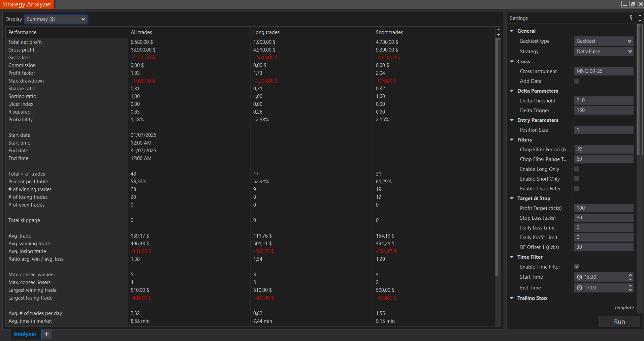Open the Strategy DeltaPulse dropdown

604,52
